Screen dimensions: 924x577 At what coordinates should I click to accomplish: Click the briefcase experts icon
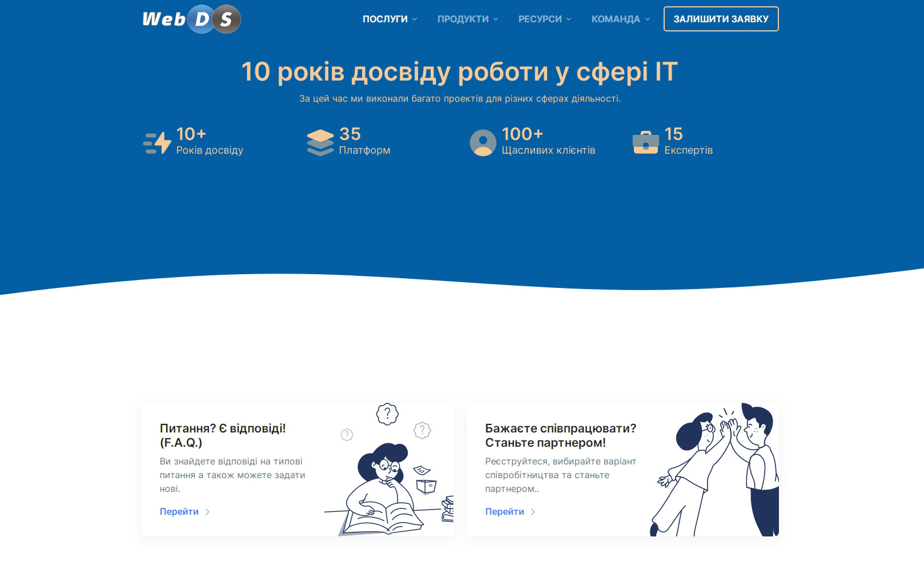646,143
